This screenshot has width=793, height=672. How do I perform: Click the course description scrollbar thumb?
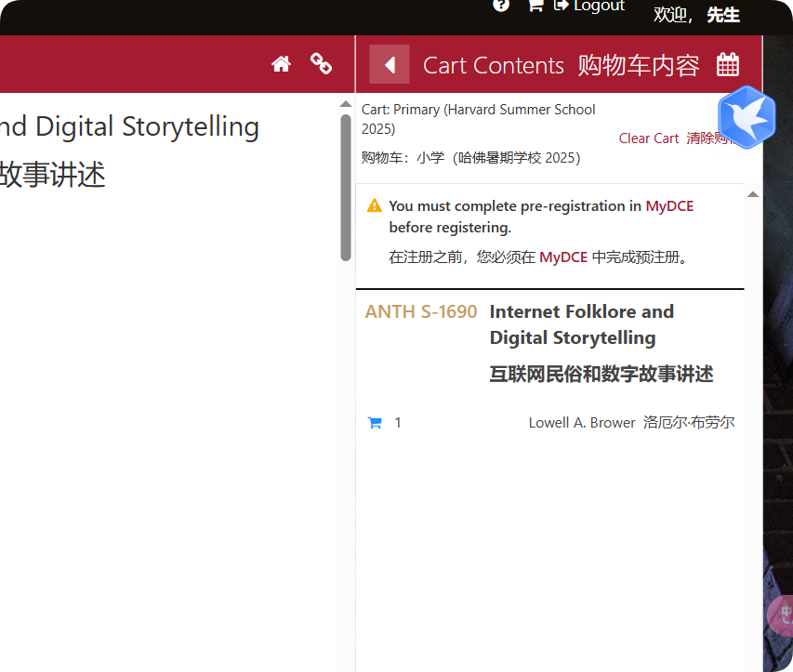(346, 186)
